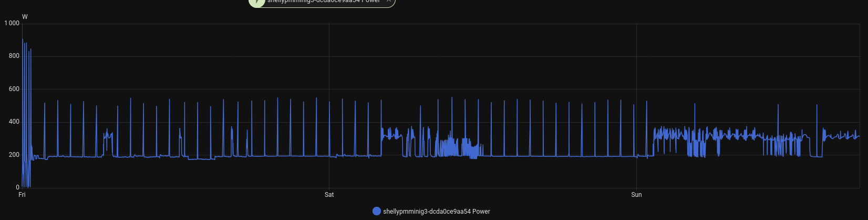The height and width of the screenshot is (220, 868).
Task: Click the 200 value on the Y axis
Action: click(14, 155)
